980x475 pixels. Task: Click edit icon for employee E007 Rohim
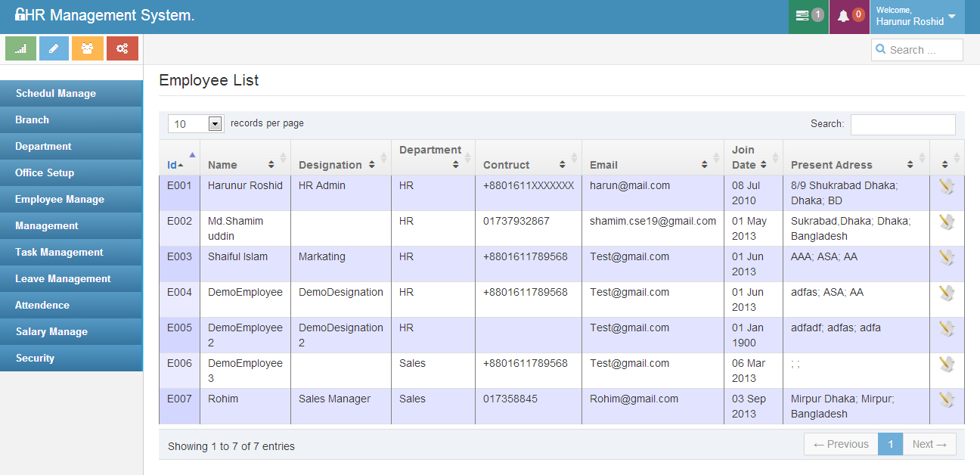click(946, 399)
